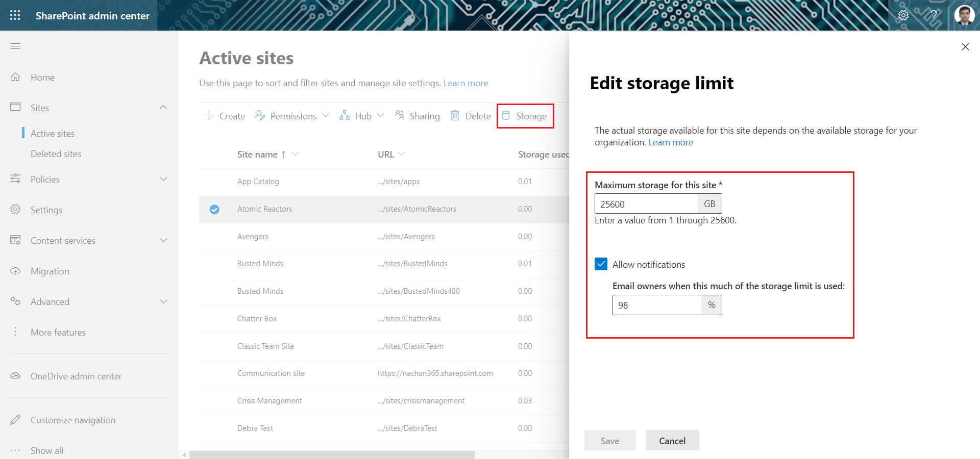Open the user profile avatar
980x459 pixels.
964,15
